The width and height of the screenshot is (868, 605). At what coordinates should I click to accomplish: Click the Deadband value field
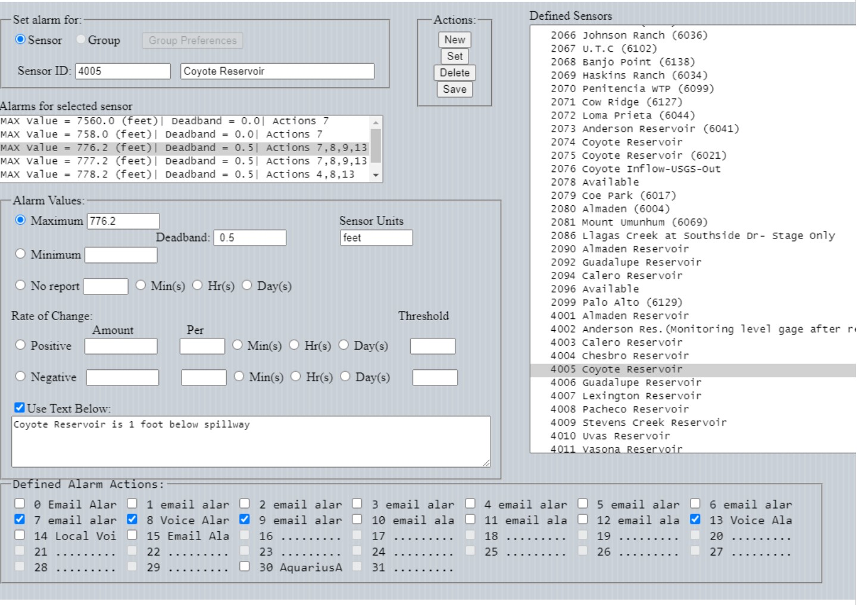(249, 238)
